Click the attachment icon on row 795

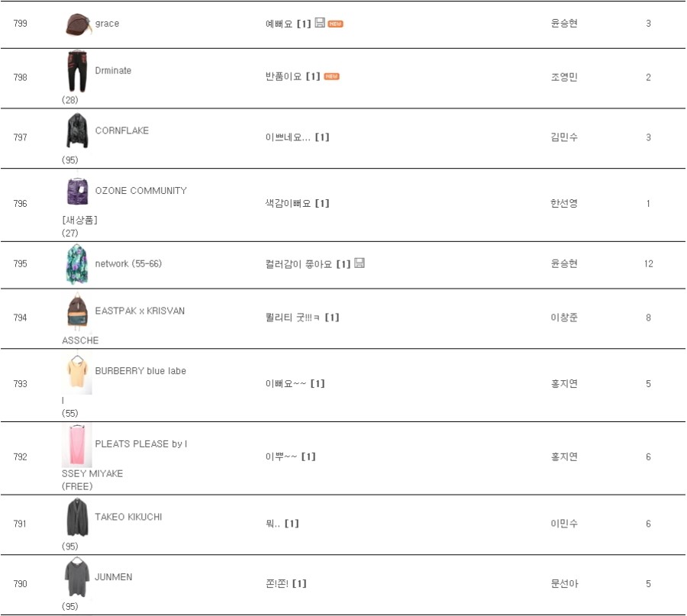tap(360, 263)
